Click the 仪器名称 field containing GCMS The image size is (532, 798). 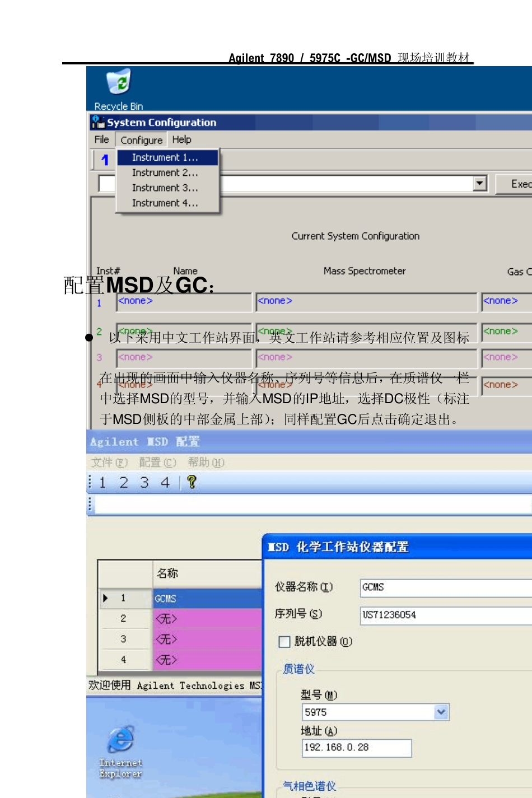pos(446,587)
